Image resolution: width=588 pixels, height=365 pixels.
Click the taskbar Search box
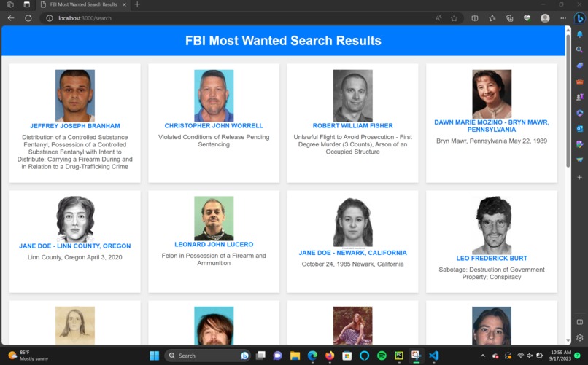point(208,356)
